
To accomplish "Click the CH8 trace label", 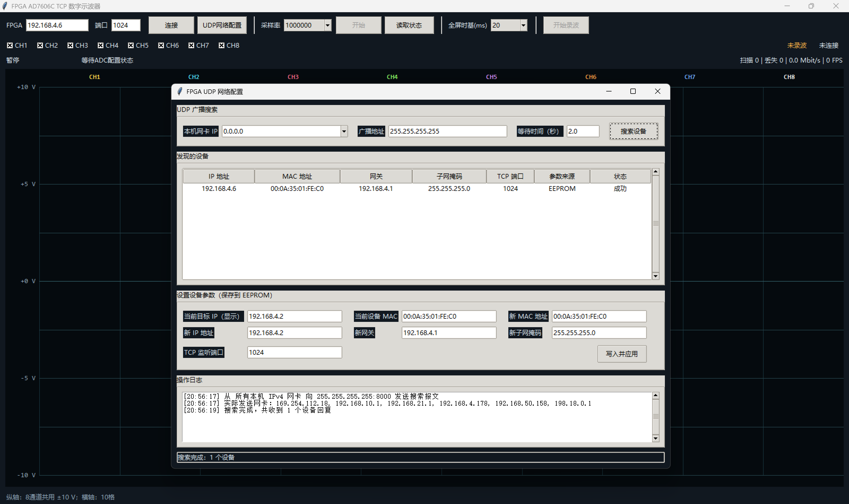I will [789, 77].
